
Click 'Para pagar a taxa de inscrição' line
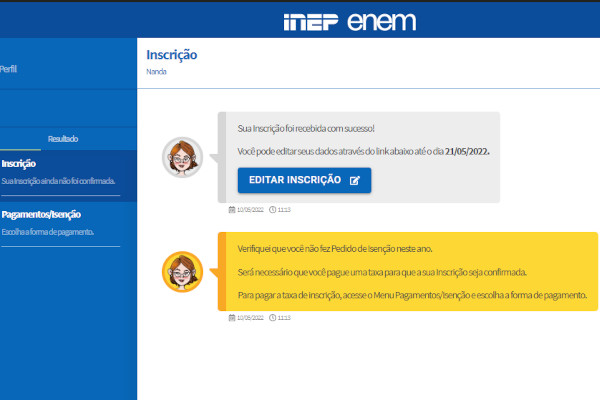pyautogui.click(x=412, y=295)
